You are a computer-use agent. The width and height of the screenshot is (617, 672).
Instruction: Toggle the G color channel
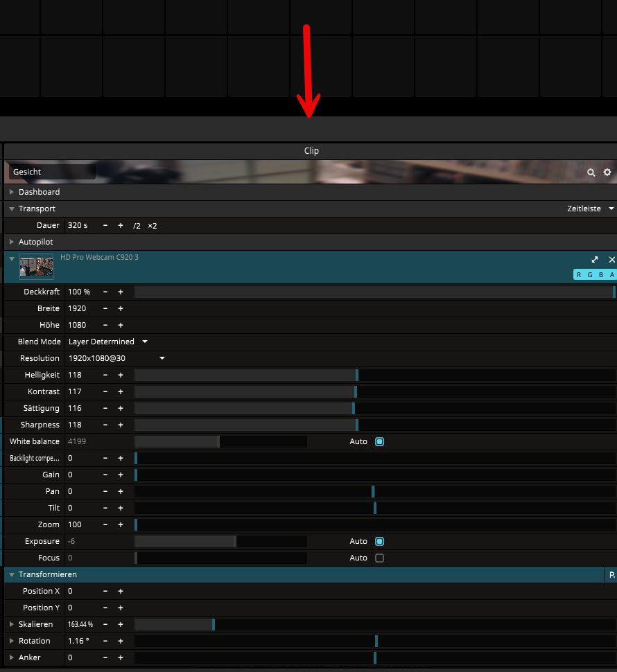click(x=589, y=275)
